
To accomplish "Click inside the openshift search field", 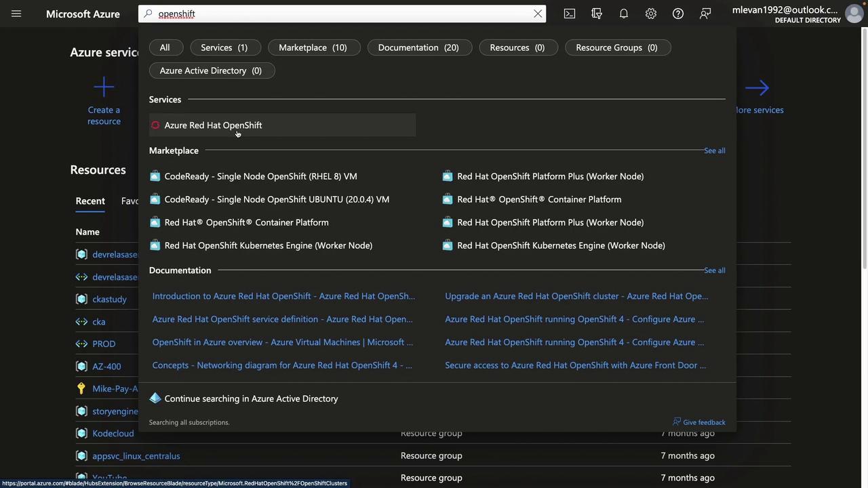I will pyautogui.click(x=339, y=14).
